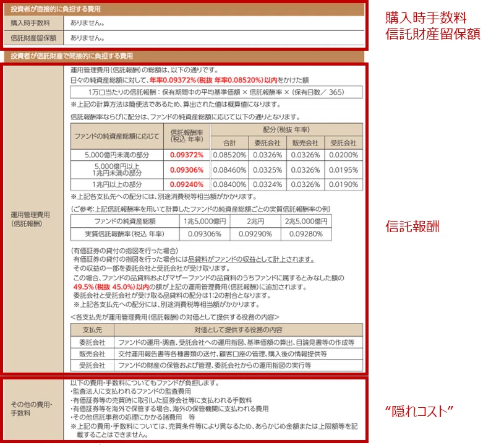Click the heading '(有価証券の貸付の指図を行った場合)'
The width and height of the screenshot is (504, 445).
coord(124,250)
